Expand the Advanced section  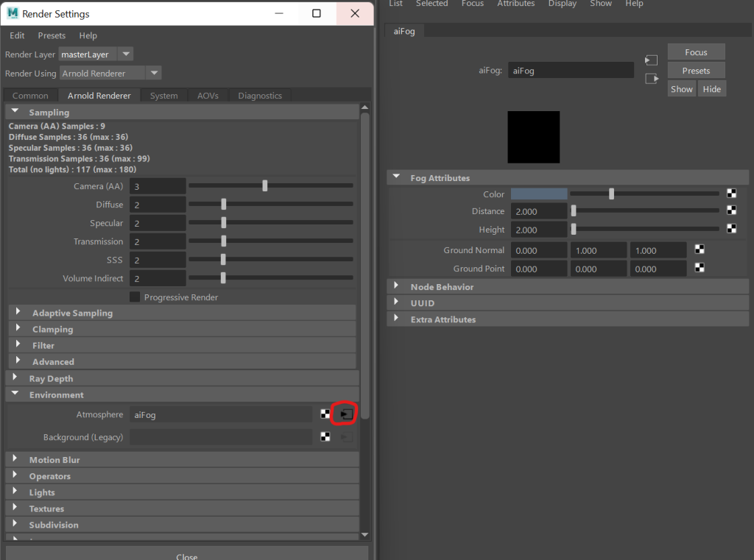coord(18,361)
